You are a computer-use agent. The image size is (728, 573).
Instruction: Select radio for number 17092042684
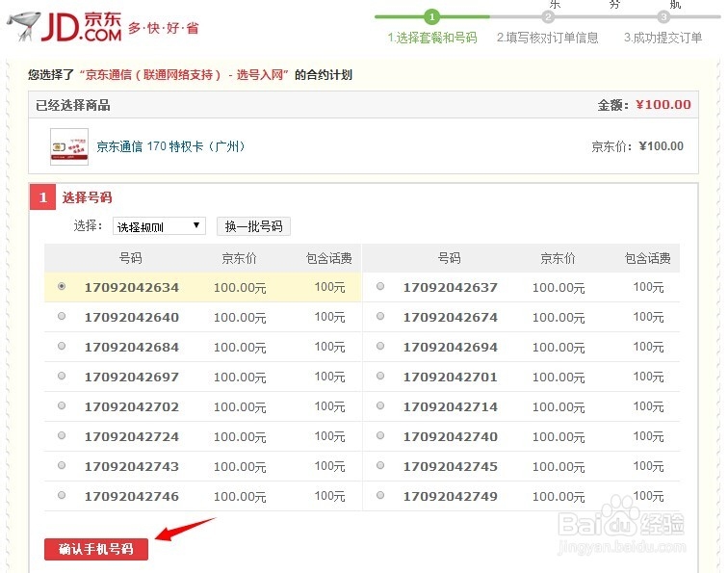pos(62,346)
